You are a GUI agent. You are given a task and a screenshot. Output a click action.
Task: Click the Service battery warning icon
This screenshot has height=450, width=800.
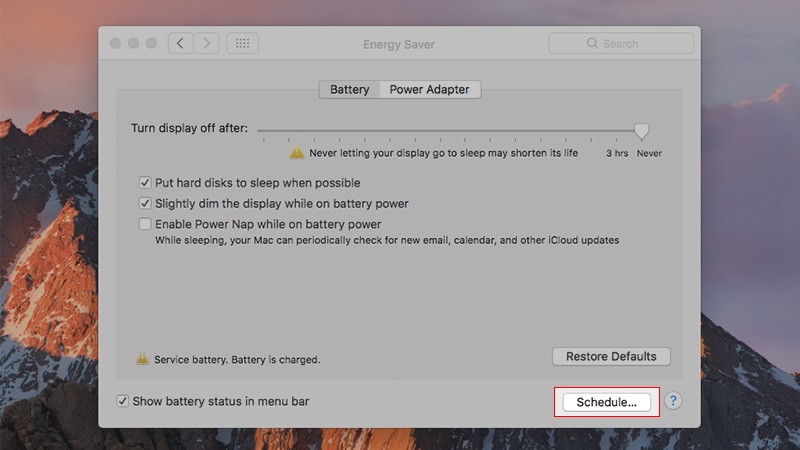(143, 358)
